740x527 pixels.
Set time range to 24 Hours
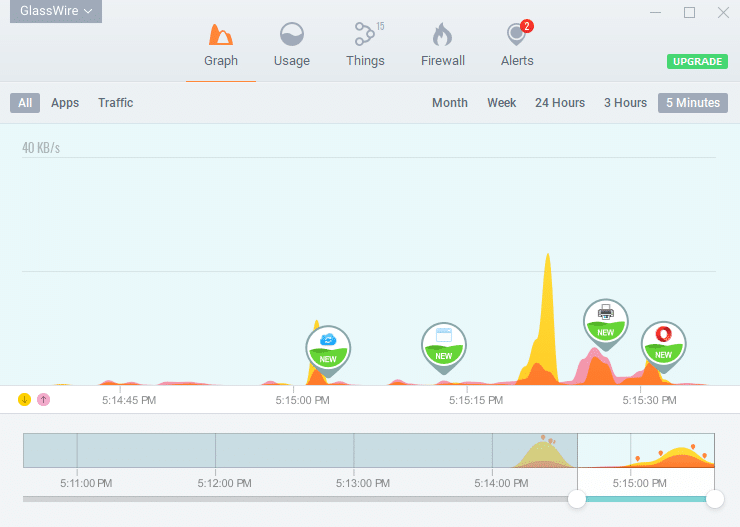(560, 103)
